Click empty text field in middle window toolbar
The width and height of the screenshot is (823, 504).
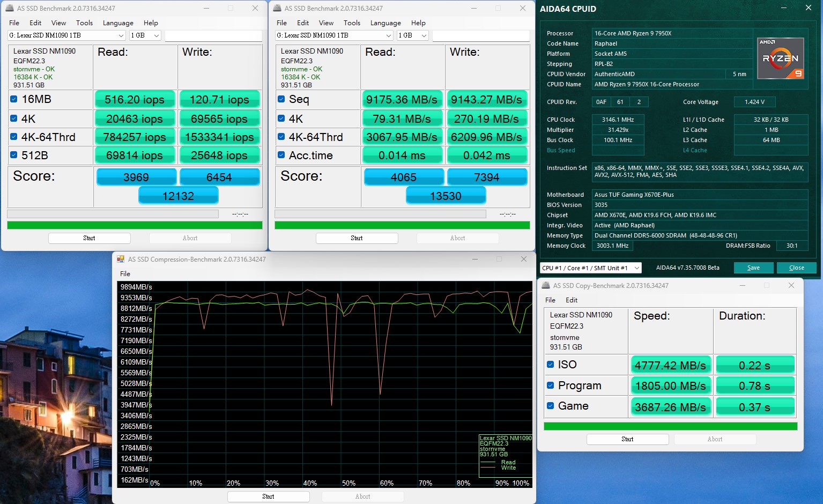click(481, 35)
